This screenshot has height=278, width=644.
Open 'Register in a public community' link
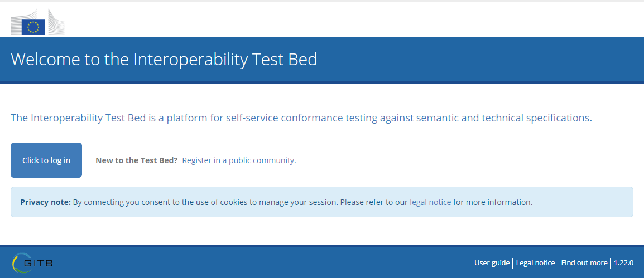pos(238,160)
